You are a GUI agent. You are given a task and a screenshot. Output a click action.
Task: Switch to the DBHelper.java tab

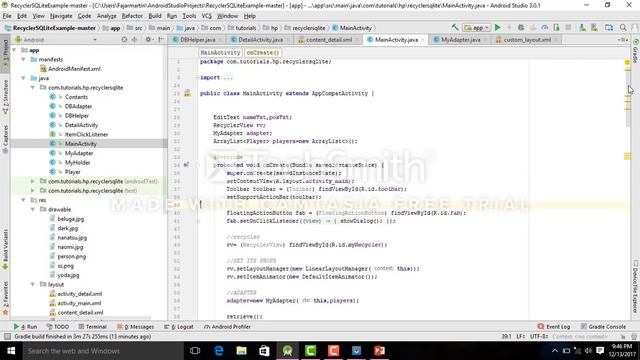pos(198,40)
